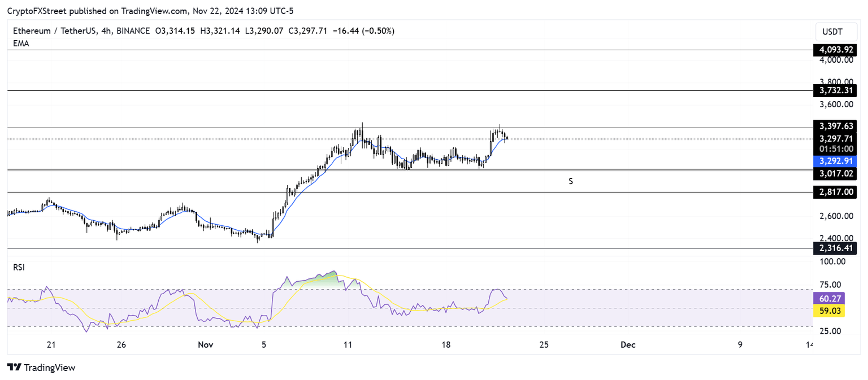Viewport: 868px width, 380px height.
Task: Select the 3,397.63 resistance price label
Action: coord(836,128)
